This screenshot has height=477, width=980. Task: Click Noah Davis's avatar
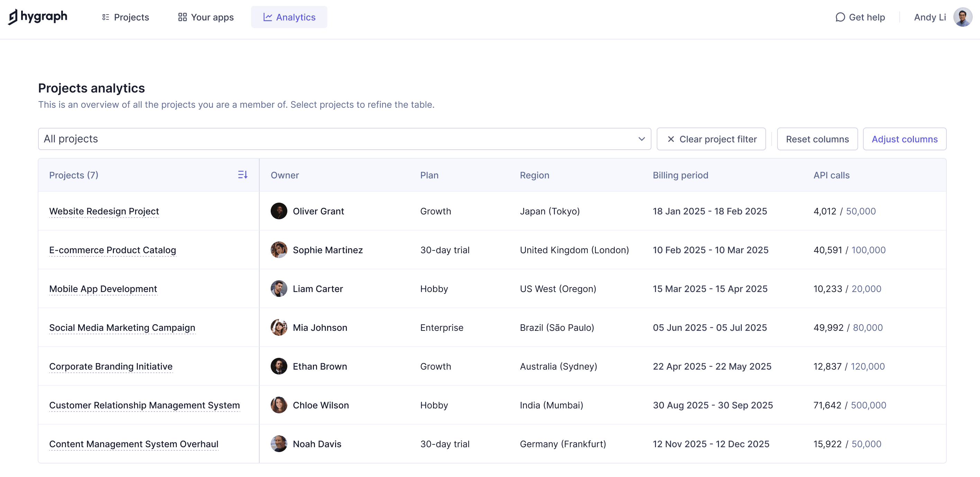278,444
